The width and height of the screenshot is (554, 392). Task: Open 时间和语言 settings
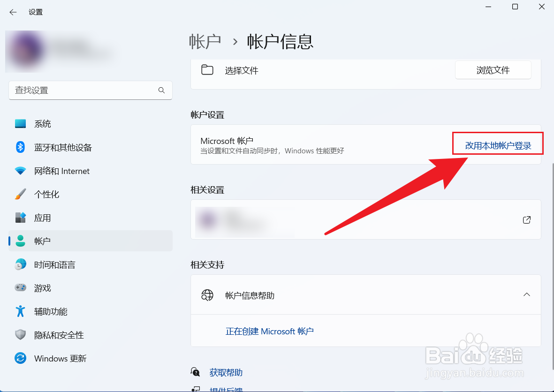click(x=91, y=264)
